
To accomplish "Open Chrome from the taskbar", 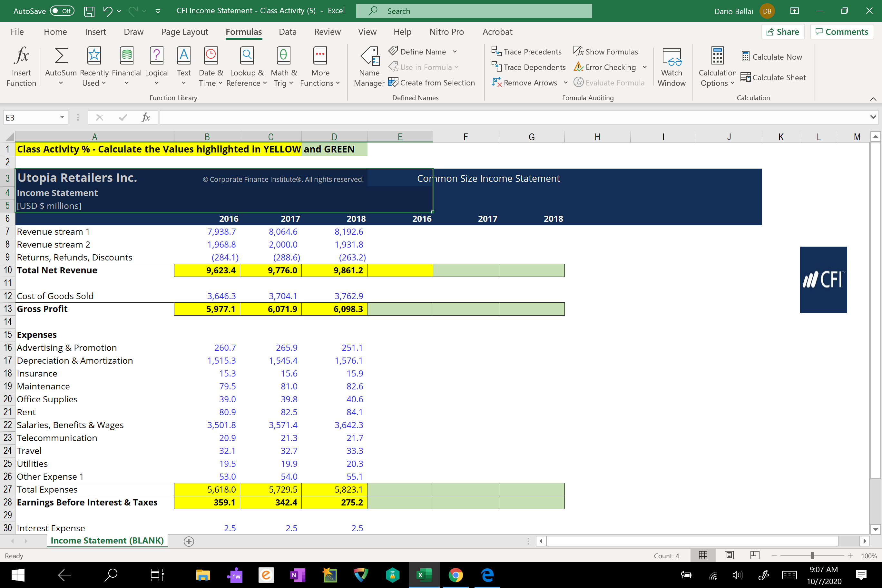I will pos(455,574).
